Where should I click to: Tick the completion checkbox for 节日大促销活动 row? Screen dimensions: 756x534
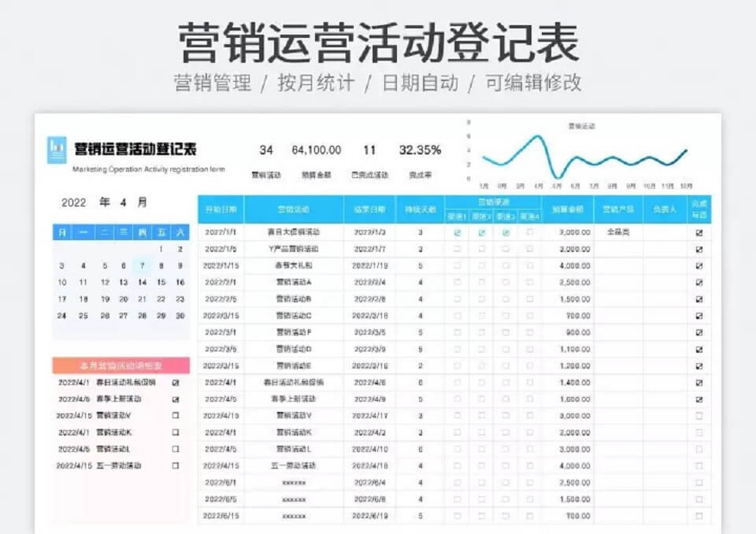[x=699, y=232]
